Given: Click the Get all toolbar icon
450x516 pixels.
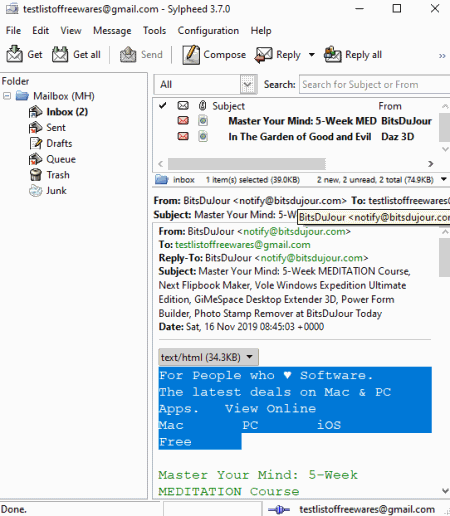Looking at the screenshot, I should [60, 54].
